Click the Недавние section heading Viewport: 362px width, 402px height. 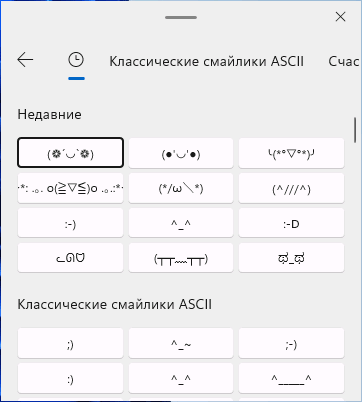(49, 115)
